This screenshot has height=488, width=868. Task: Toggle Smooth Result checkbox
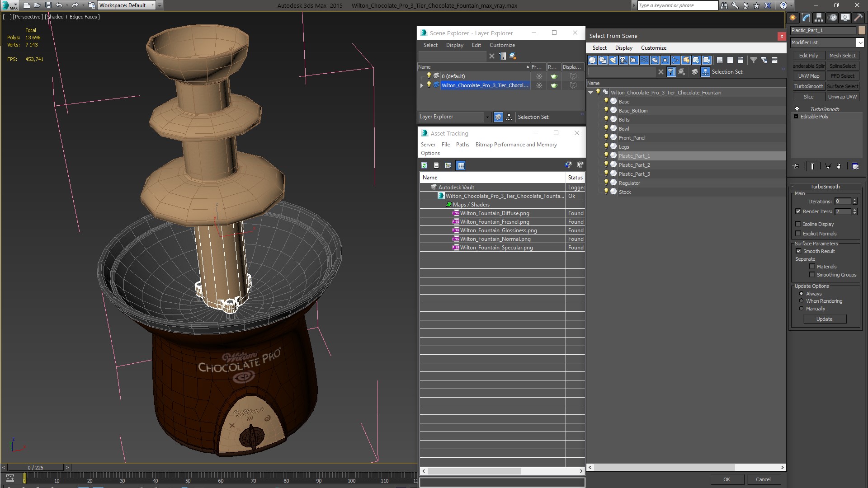[798, 251]
